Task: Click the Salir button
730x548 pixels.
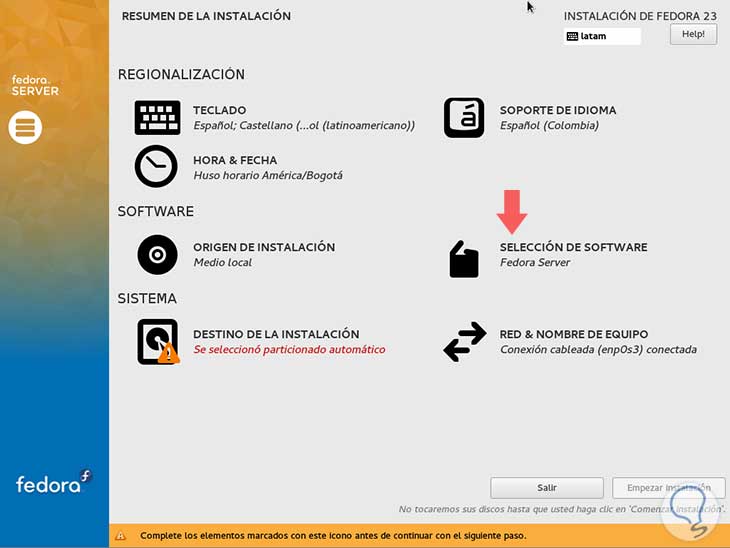Action: click(x=547, y=487)
